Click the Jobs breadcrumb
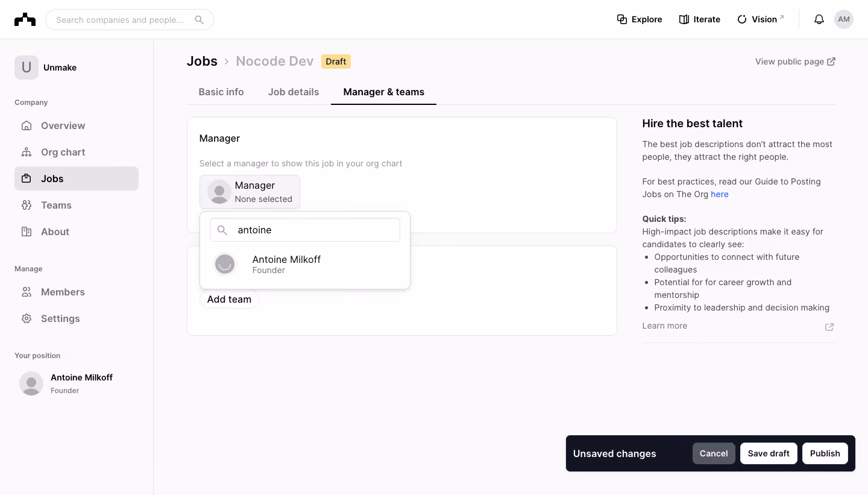Viewport: 868px width, 495px height. (202, 61)
